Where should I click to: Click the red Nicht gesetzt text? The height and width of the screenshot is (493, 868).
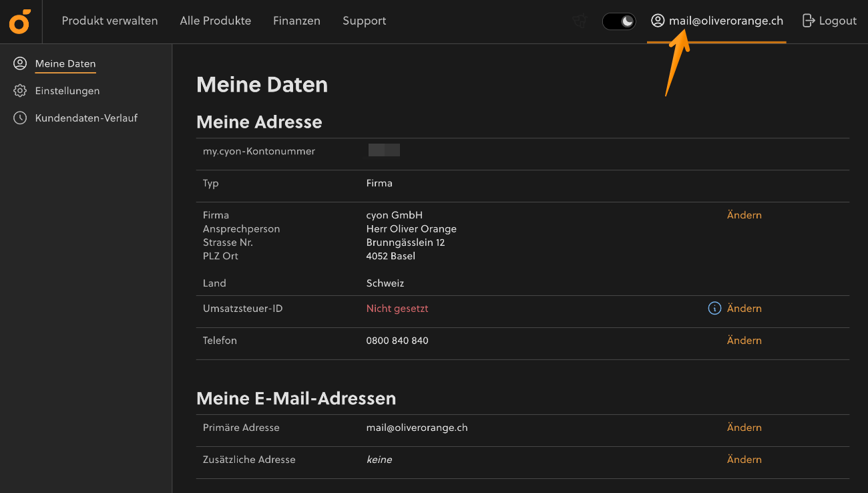pos(397,309)
